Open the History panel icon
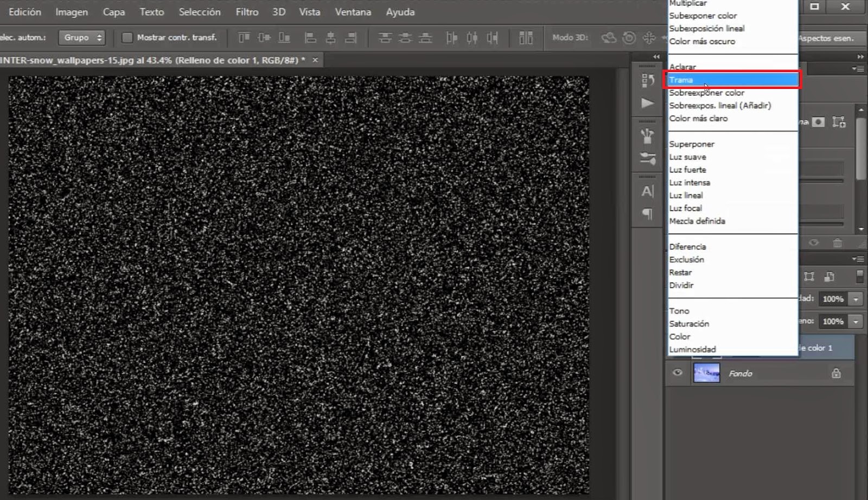Viewport: 868px width, 500px height. (647, 80)
